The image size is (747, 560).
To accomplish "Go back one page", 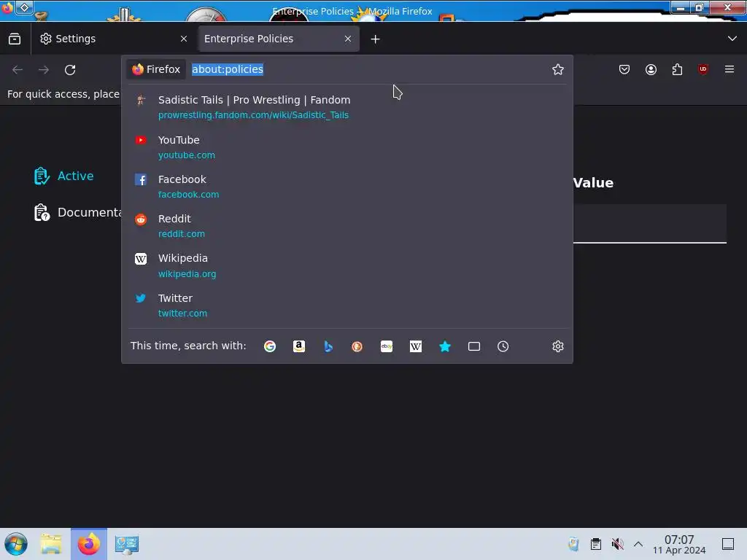I will pos(18,70).
